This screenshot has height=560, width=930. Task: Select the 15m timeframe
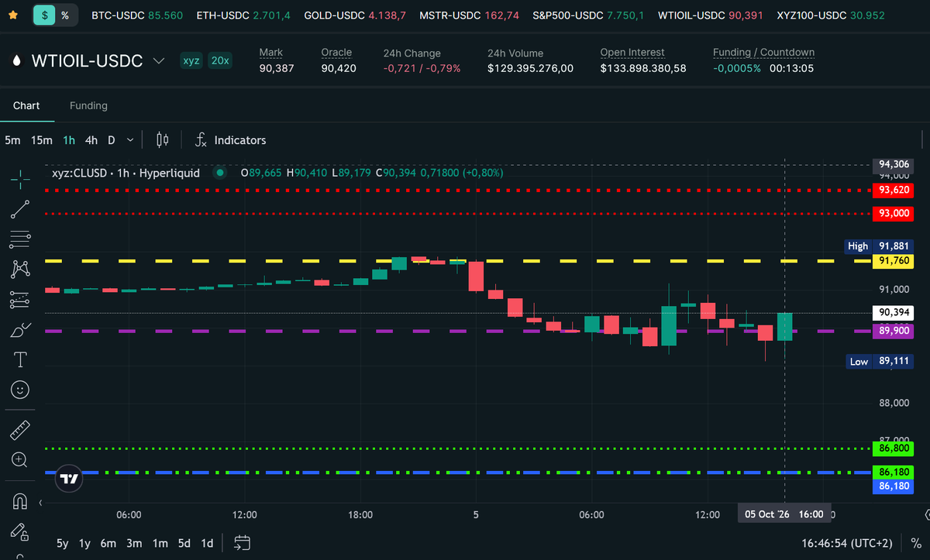tap(42, 140)
